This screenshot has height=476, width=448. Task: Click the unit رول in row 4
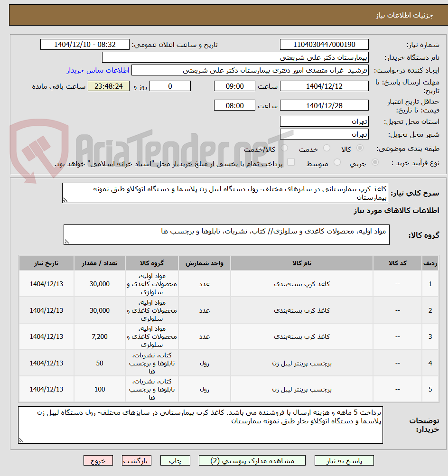[x=205, y=363]
